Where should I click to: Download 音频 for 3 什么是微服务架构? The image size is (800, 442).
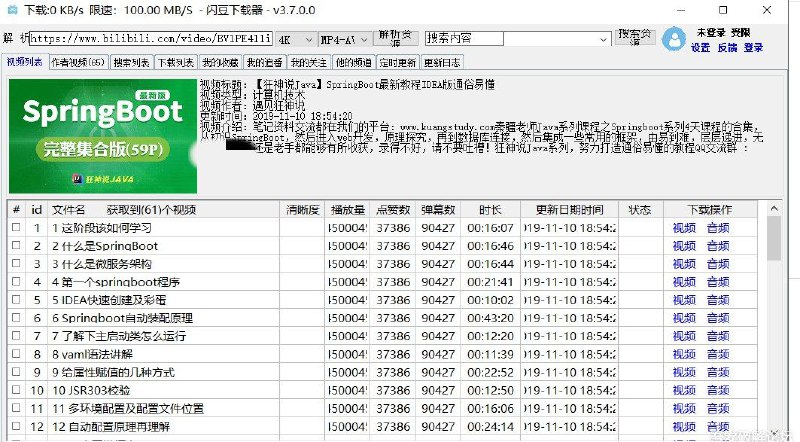[x=718, y=264]
